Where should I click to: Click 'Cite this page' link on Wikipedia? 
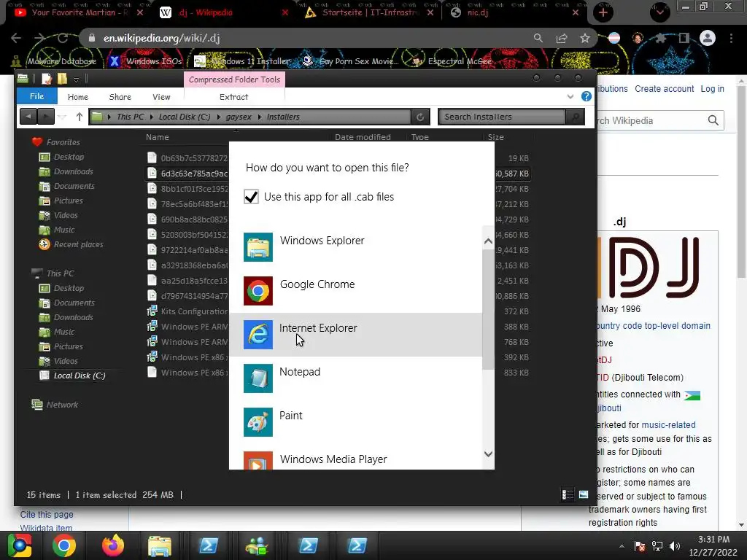pyautogui.click(x=47, y=514)
